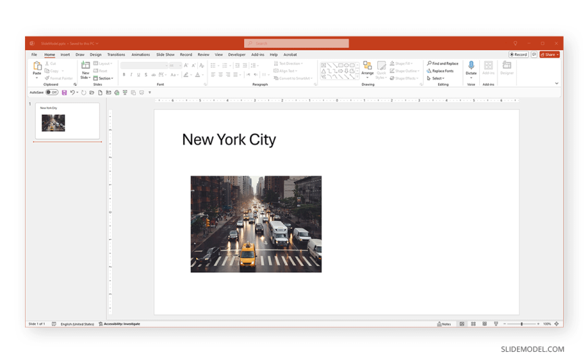
Task: Click the zoom in plus button
Action: (x=538, y=324)
